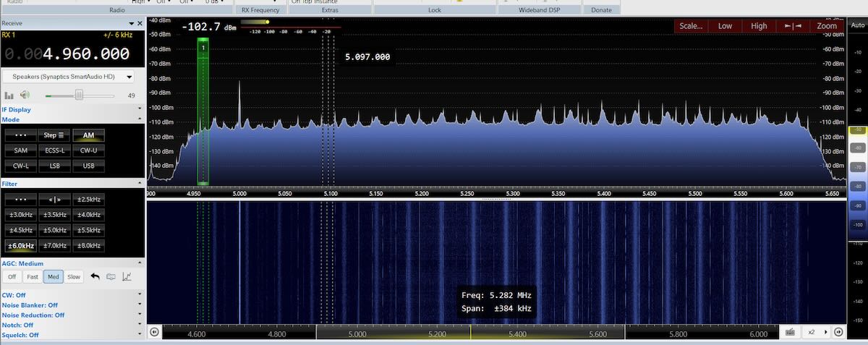
Task: Select LSB demodulation mode
Action: click(54, 166)
